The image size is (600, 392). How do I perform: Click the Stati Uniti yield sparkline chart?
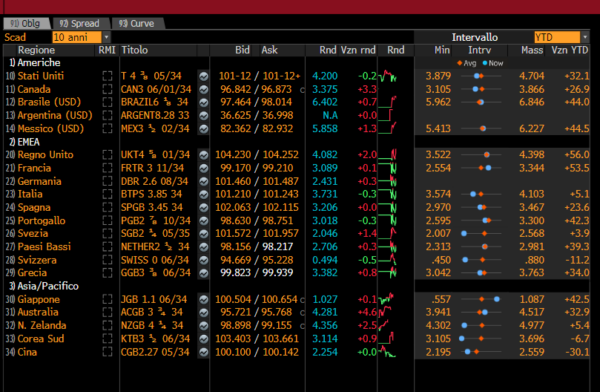pyautogui.click(x=387, y=76)
